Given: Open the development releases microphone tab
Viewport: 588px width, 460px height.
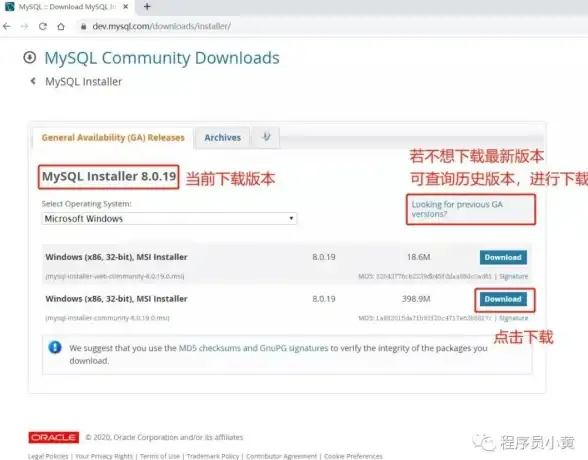Looking at the screenshot, I should tap(266, 137).
